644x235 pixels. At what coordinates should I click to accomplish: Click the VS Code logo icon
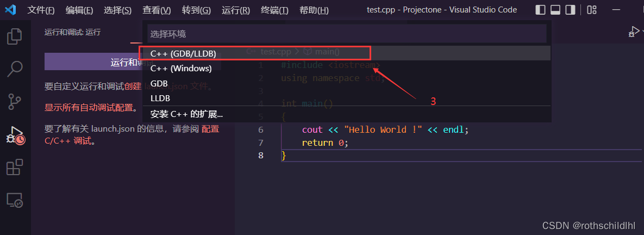10,10
